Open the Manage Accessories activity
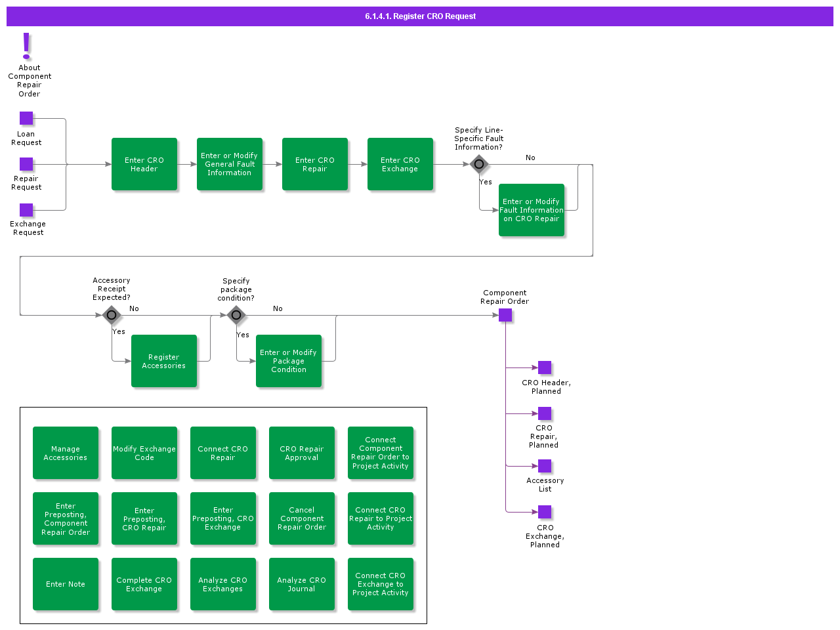 66,453
